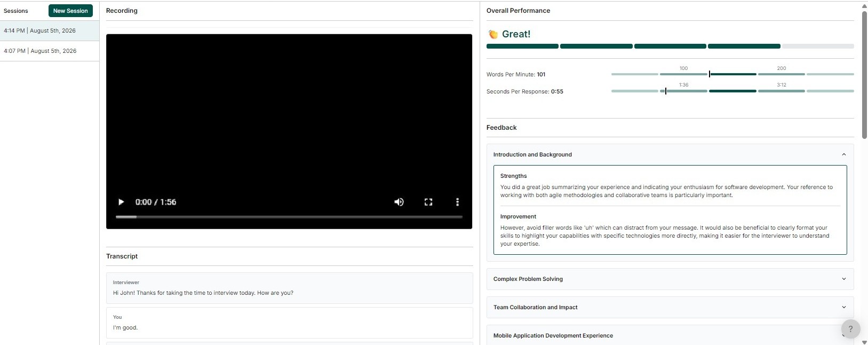
Task: Click the scroll down arrow of the page
Action: tap(864, 342)
